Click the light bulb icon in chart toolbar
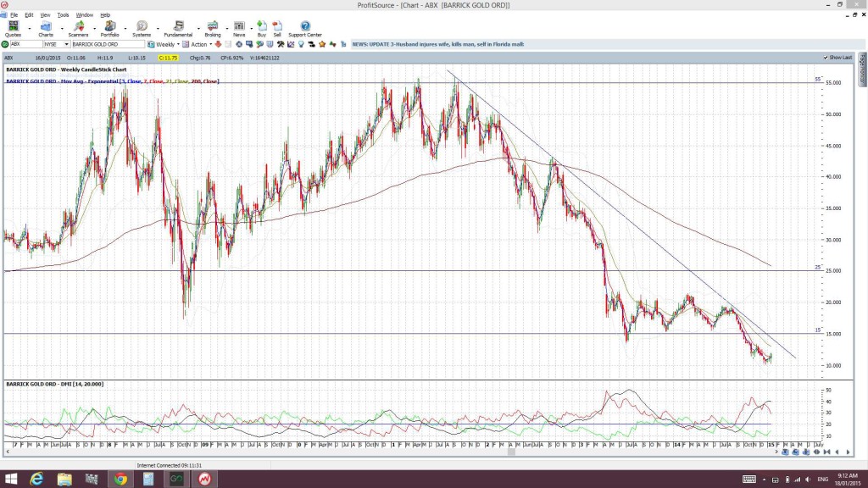Image resolution: width=868 pixels, height=488 pixels. (301, 44)
